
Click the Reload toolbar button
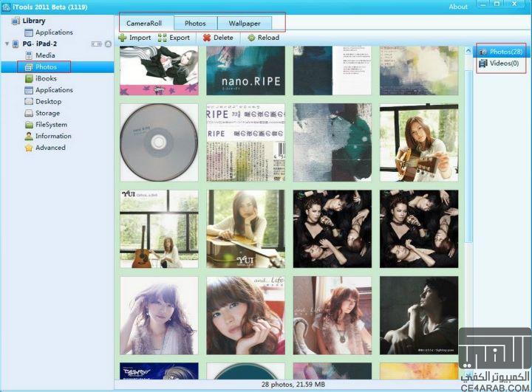263,38
